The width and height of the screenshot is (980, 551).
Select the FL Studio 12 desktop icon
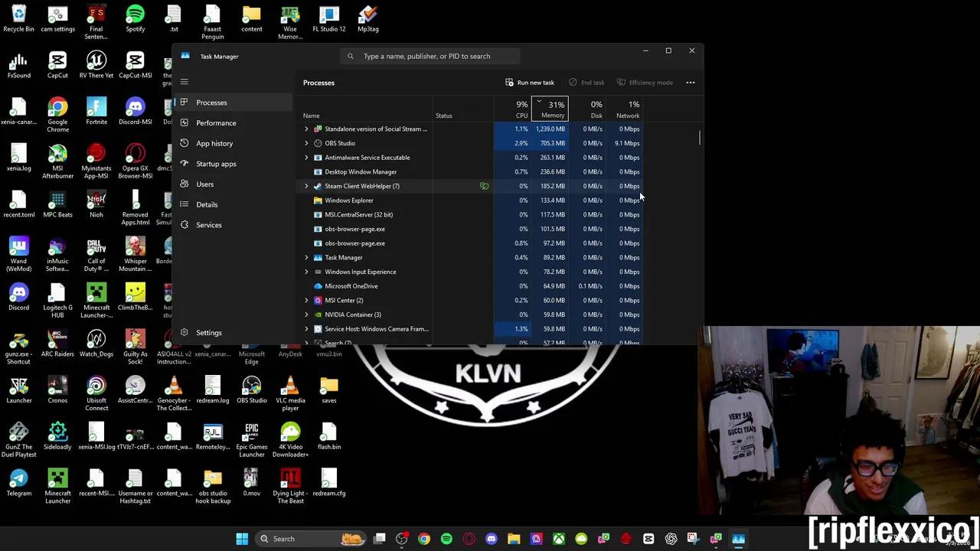coord(329,19)
